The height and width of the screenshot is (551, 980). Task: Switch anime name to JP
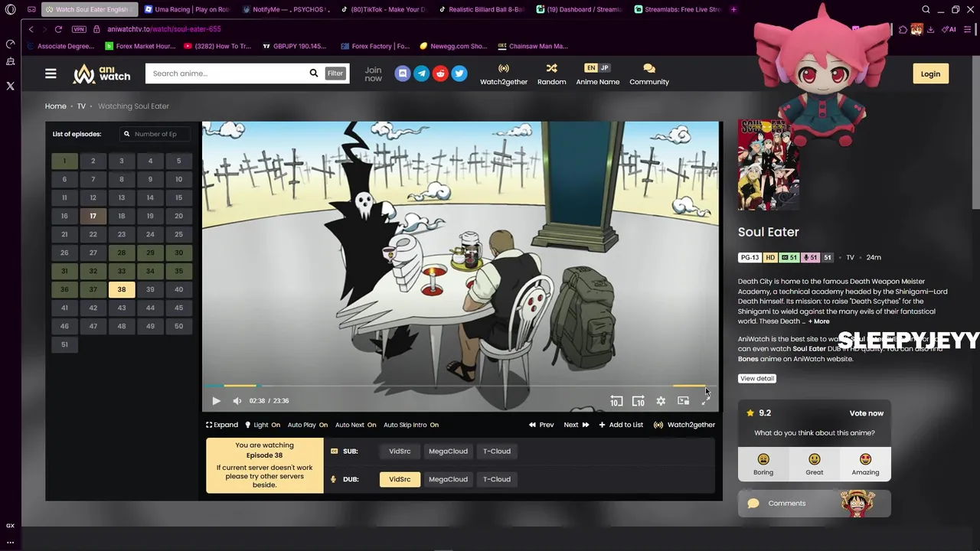click(605, 67)
